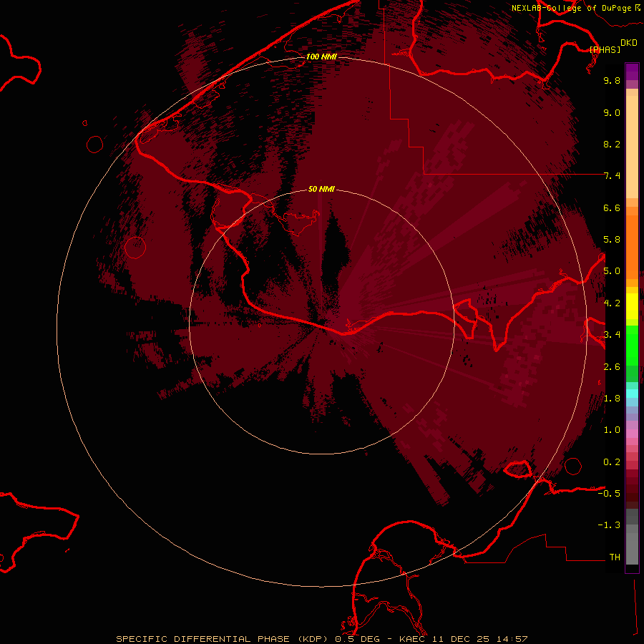Click the 6.6 color scale label
The image size is (644, 644).
tap(612, 208)
